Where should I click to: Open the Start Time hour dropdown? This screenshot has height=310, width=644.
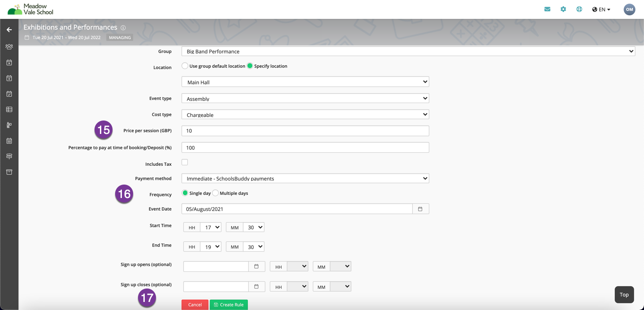(211, 228)
